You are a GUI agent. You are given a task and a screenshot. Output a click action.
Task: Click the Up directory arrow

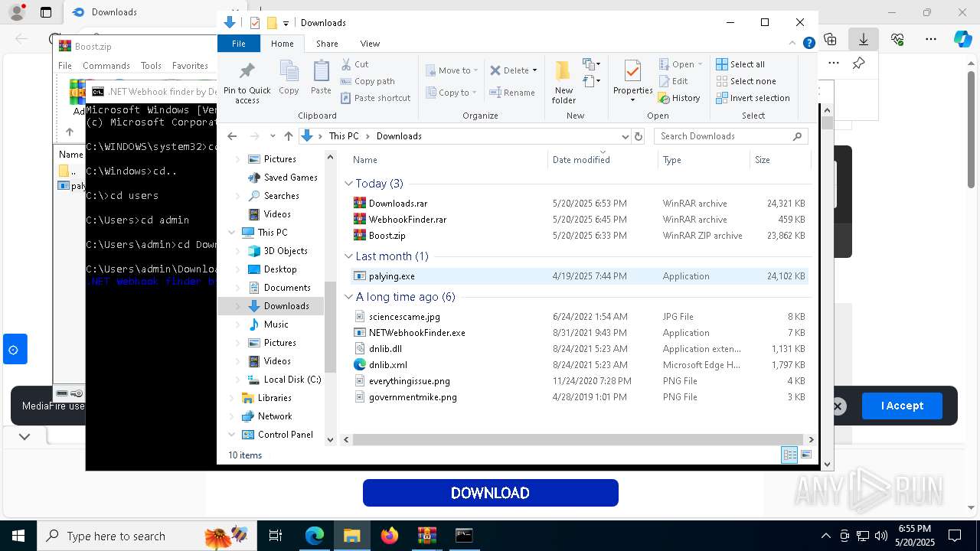[288, 136]
